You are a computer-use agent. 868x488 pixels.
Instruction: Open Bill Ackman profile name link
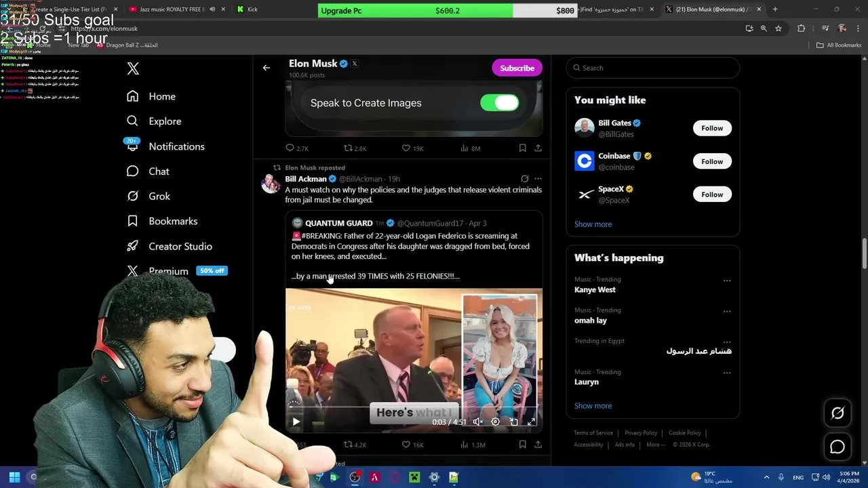pos(306,179)
